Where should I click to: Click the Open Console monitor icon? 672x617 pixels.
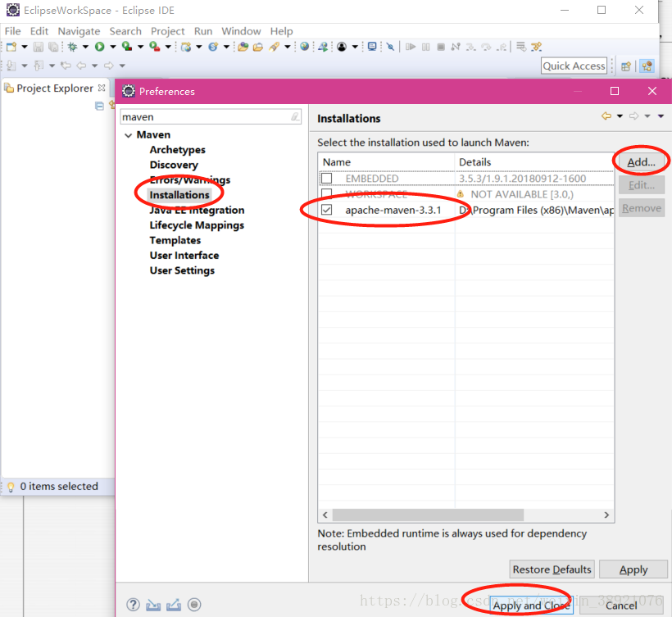tap(372, 46)
